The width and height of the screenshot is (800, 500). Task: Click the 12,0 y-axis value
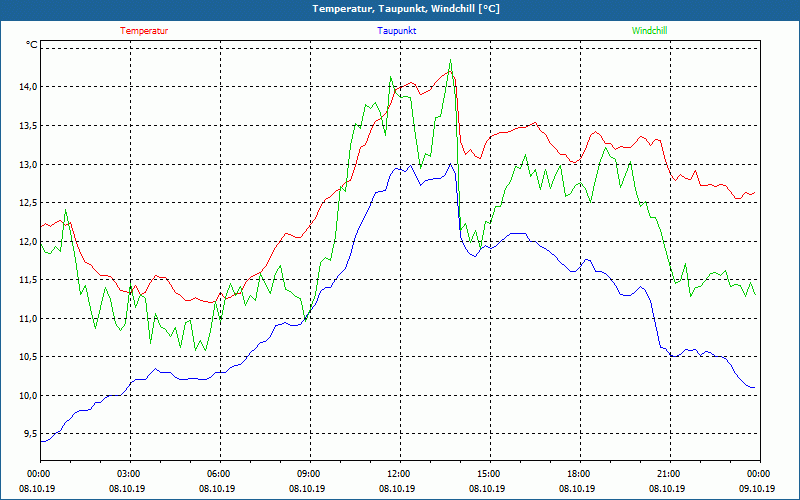pyautogui.click(x=30, y=241)
